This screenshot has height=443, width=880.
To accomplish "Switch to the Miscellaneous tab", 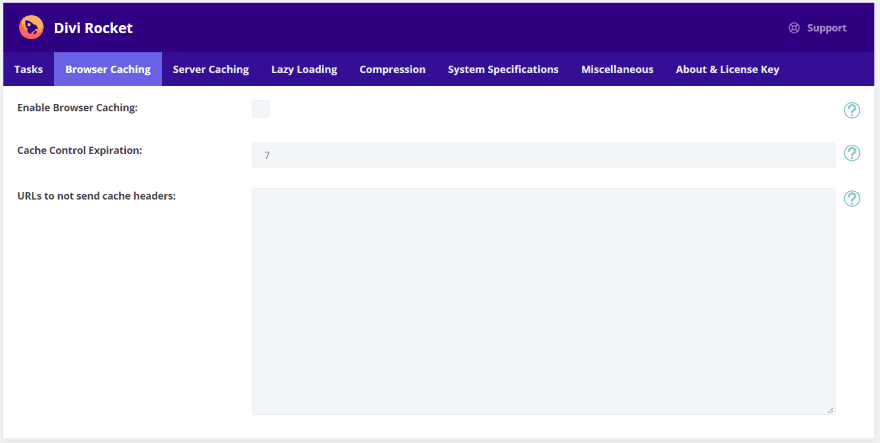I will 617,69.
